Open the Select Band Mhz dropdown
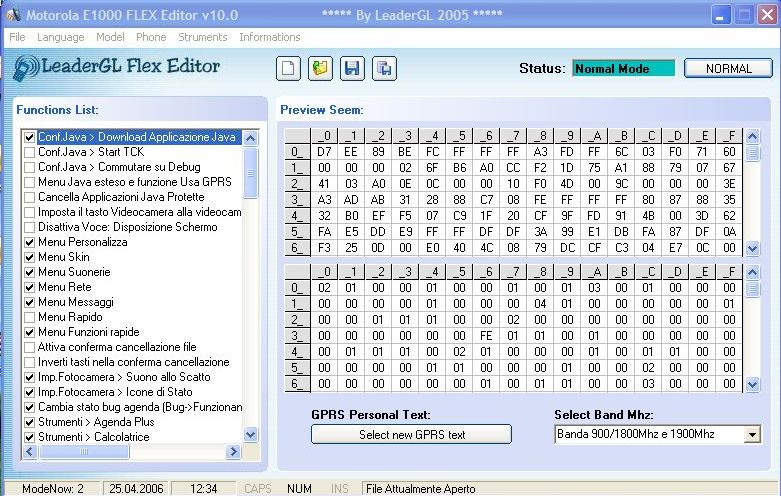Image resolution: width=781 pixels, height=496 pixels. [x=752, y=434]
